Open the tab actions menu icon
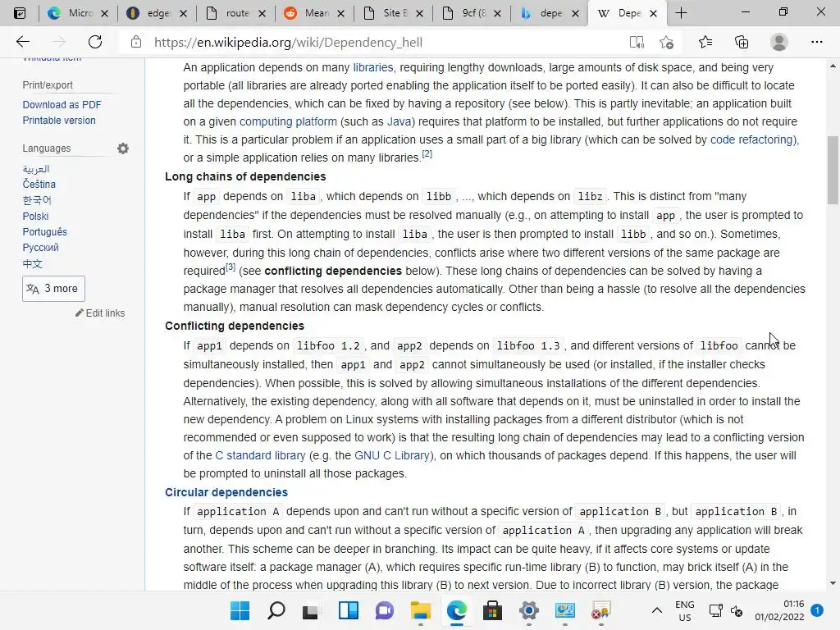 20,13
